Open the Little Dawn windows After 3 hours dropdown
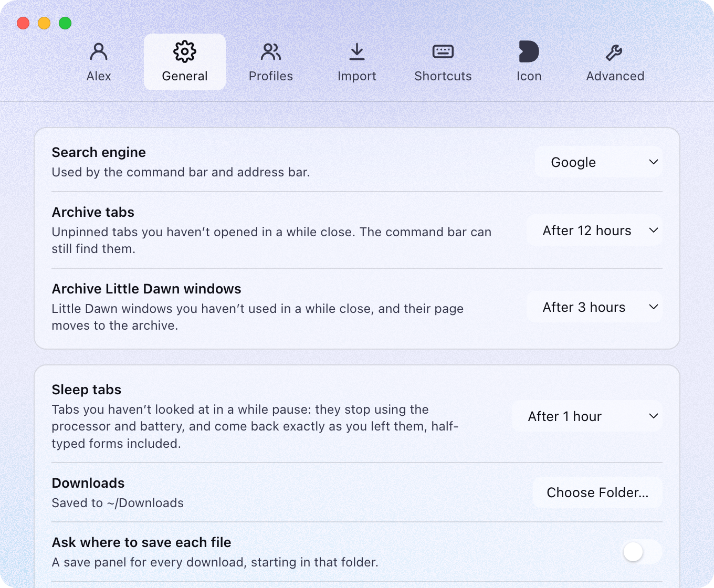 (594, 307)
